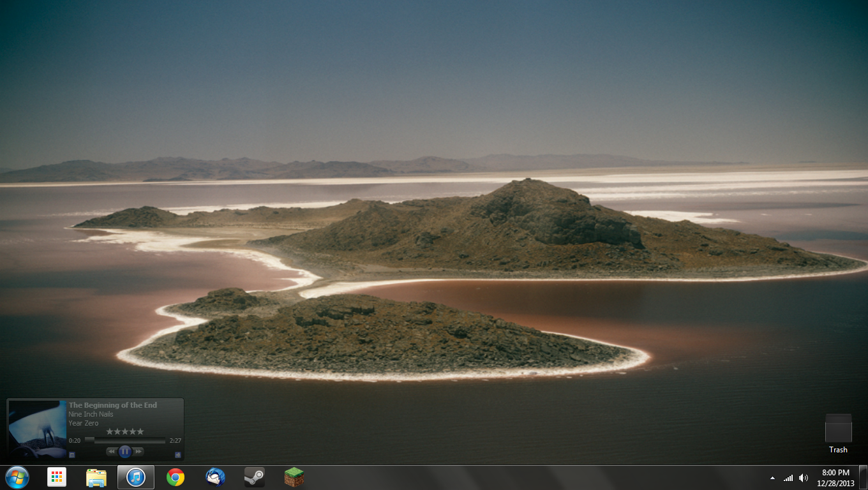Click the Show desktop button
The width and height of the screenshot is (868, 490).
point(863,477)
